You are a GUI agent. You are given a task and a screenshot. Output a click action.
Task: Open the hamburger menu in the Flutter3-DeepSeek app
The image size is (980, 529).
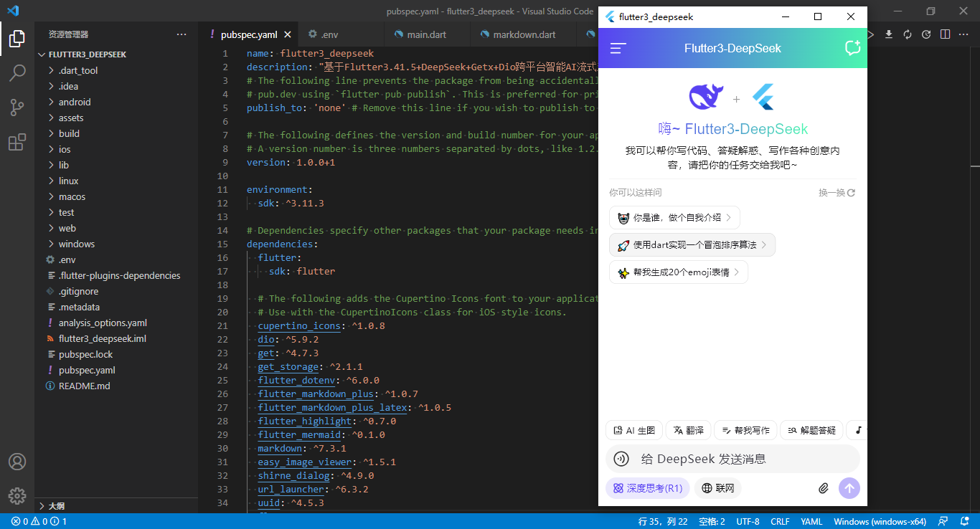pos(618,48)
